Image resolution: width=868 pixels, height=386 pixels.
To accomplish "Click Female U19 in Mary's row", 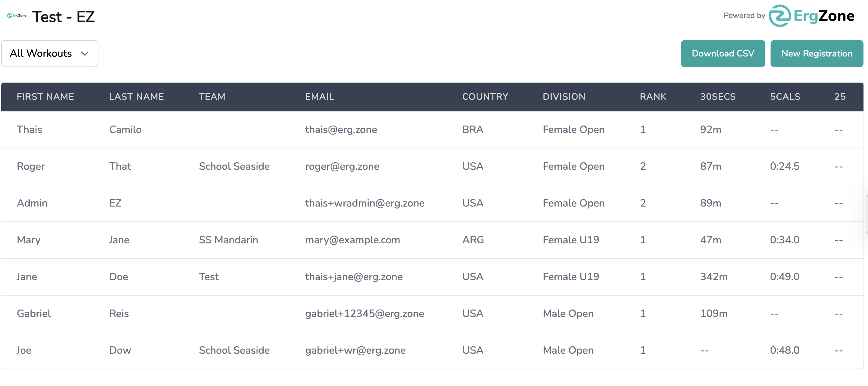I will tap(571, 240).
